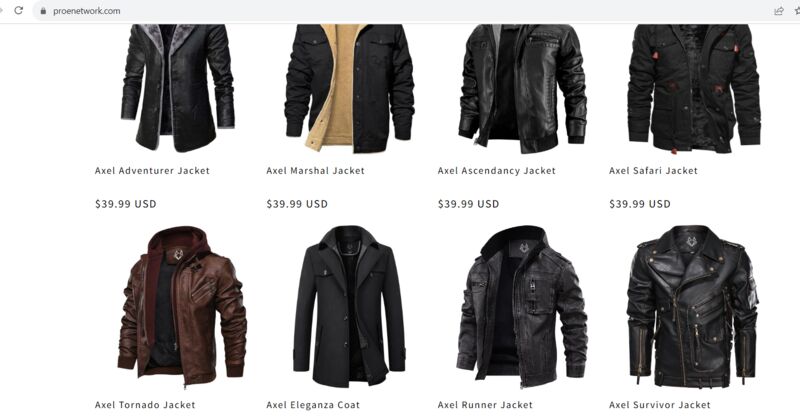Viewport: 800px width, 418px height.
Task: Click the Axel Eleganza Coat title link
Action: (313, 405)
